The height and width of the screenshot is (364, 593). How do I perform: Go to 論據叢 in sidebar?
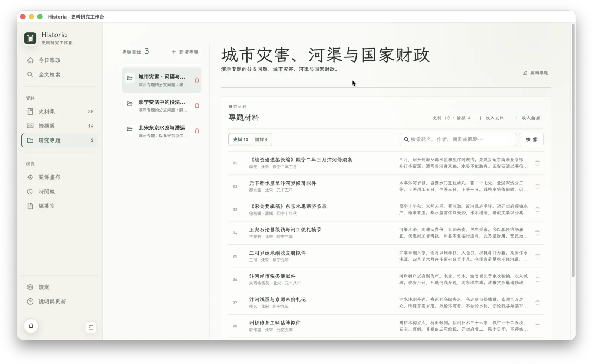tap(60, 126)
